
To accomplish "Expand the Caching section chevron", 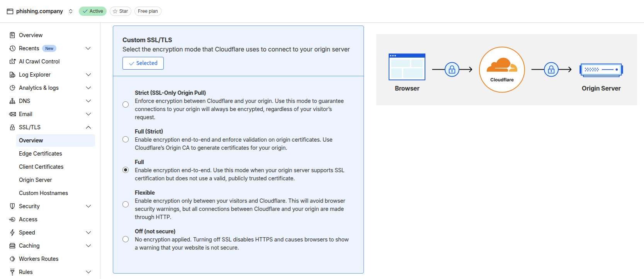I will pos(88,246).
